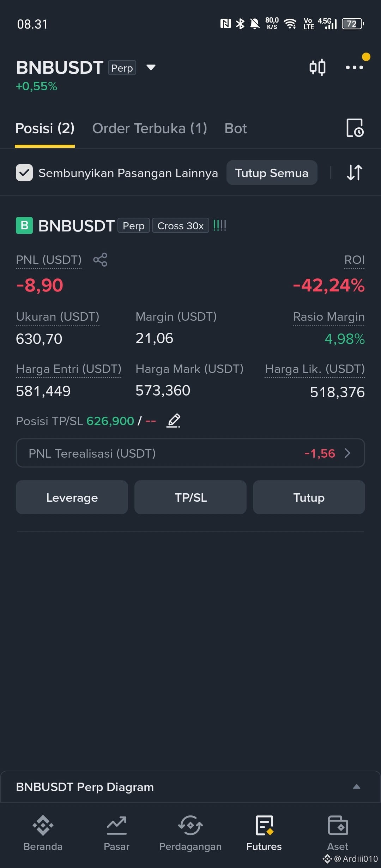
Task: Tap the Leverage button
Action: point(72,497)
